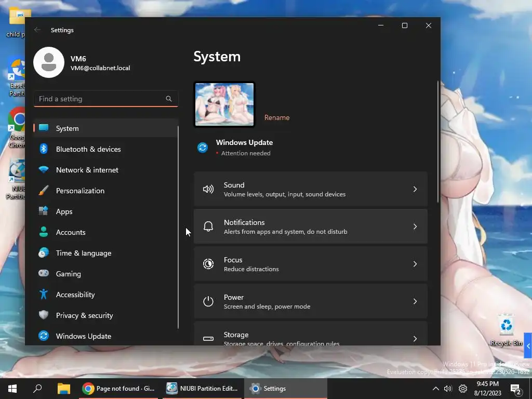
Task: Click the Sound speaker icon
Action: [208, 189]
